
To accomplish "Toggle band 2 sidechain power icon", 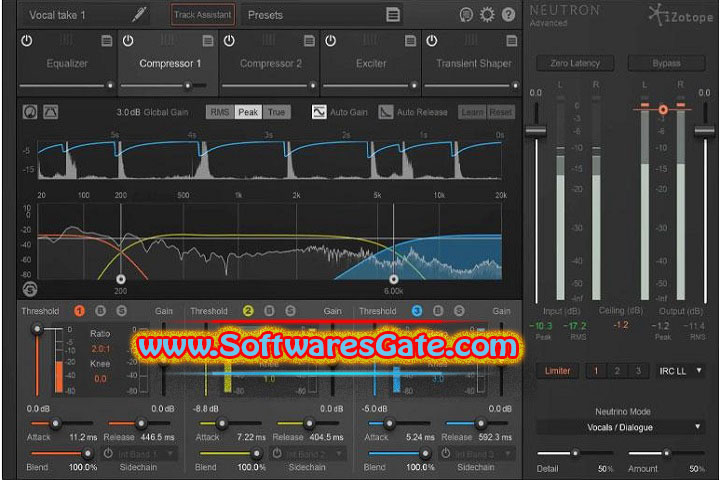I will coord(276,454).
